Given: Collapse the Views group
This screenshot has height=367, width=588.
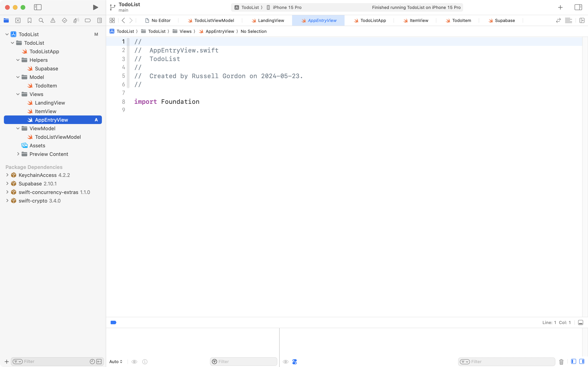Looking at the screenshot, I should point(17,94).
